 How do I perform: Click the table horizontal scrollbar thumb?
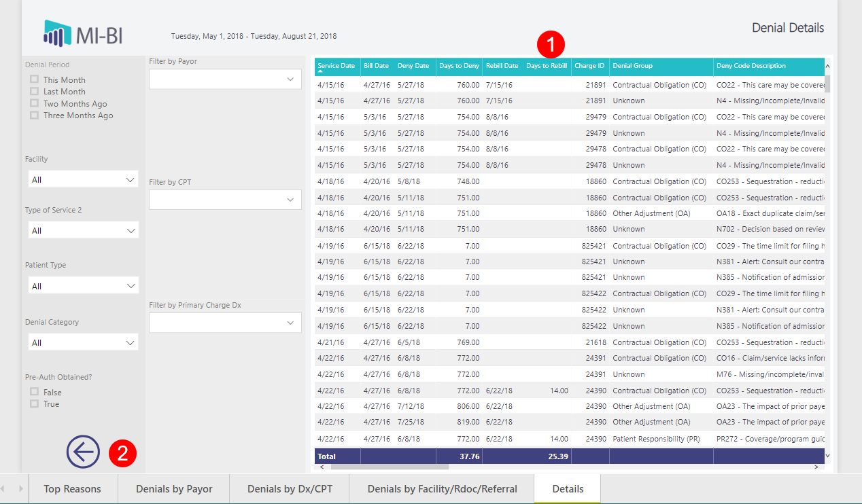390,467
